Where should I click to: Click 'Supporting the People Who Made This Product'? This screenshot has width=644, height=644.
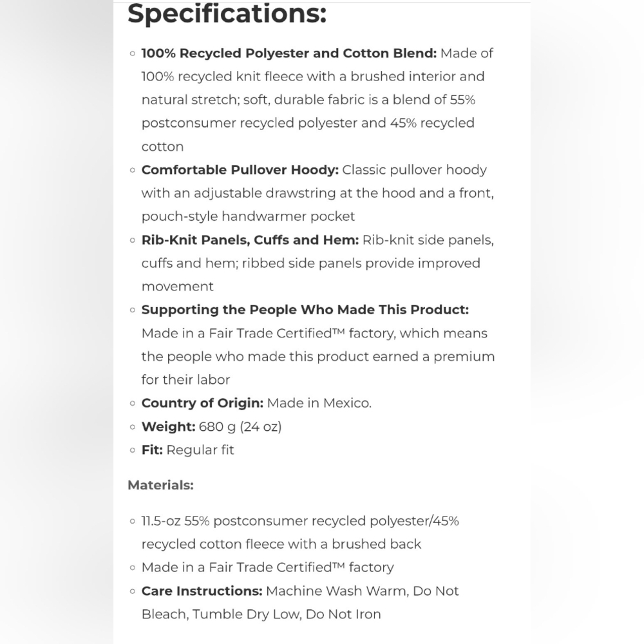click(305, 310)
